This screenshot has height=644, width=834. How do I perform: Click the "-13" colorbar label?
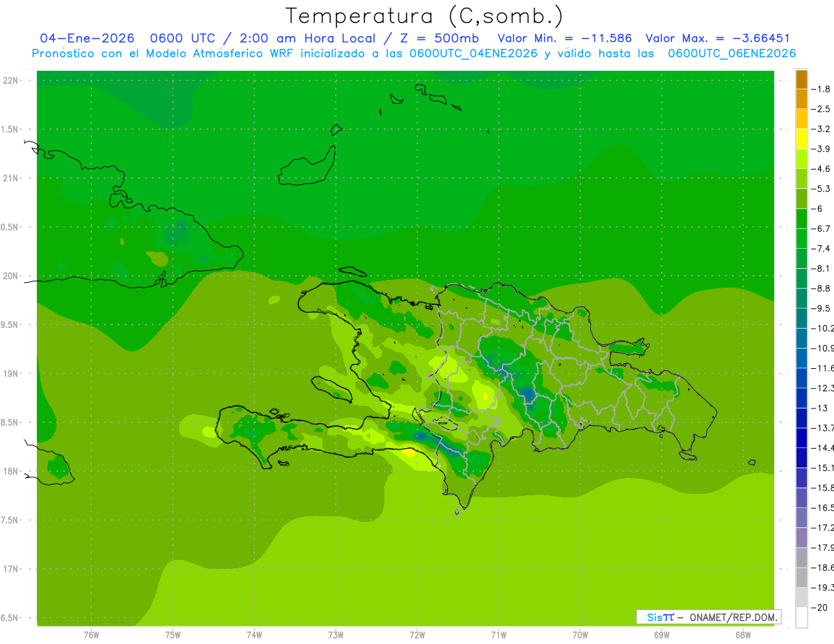coord(819,408)
